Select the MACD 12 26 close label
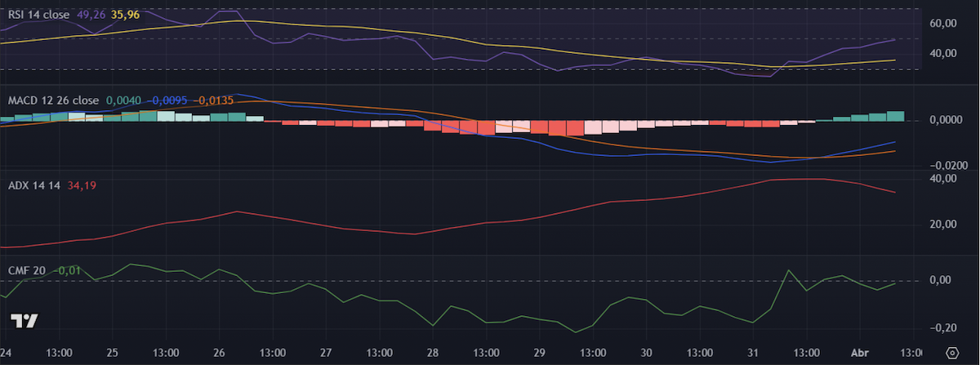This screenshot has height=365, width=980. click(53, 100)
